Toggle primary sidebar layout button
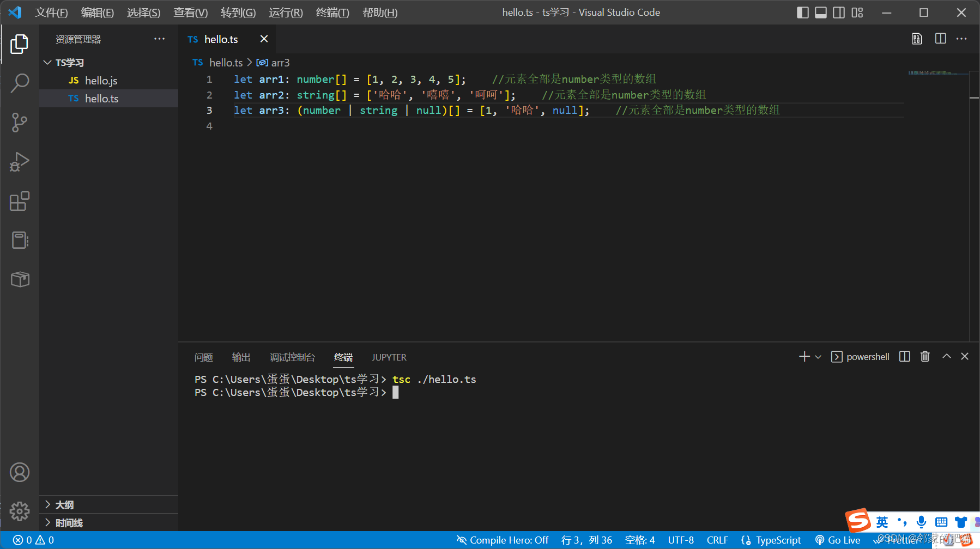Screen dimensions: 980x549 click(x=802, y=13)
